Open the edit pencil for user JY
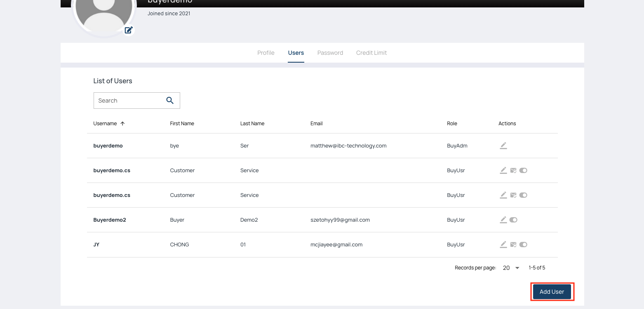Viewport: 644px width, 309px height. click(503, 245)
